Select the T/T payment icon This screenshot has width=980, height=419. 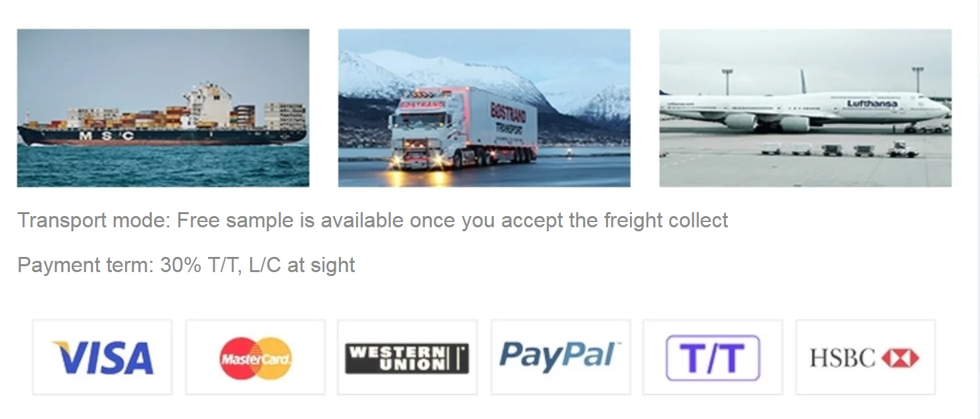point(713,357)
